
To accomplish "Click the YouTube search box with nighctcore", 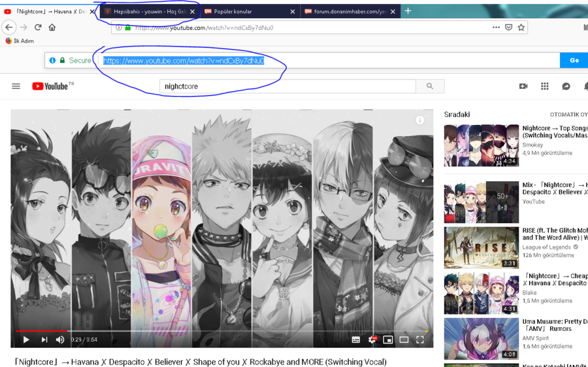I will pyautogui.click(x=287, y=86).
